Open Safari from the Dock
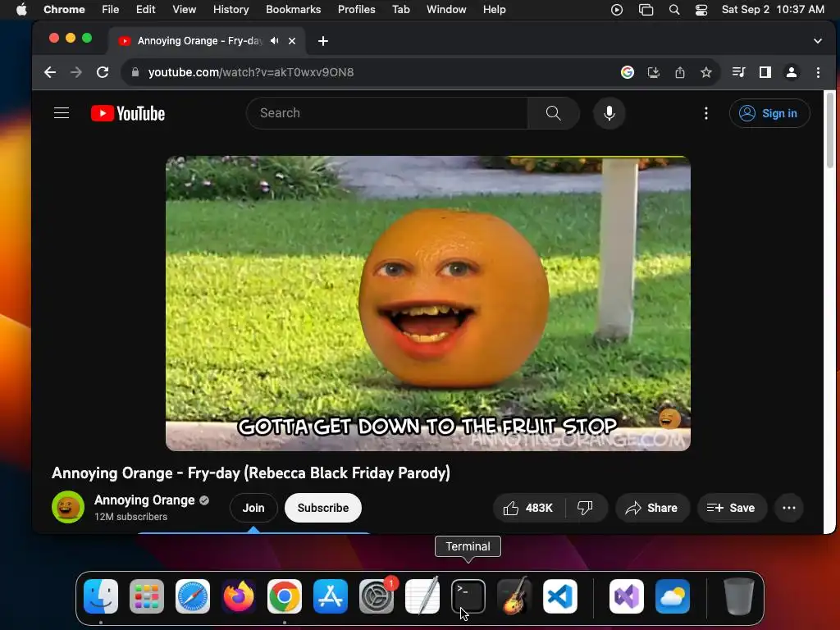 pos(192,596)
